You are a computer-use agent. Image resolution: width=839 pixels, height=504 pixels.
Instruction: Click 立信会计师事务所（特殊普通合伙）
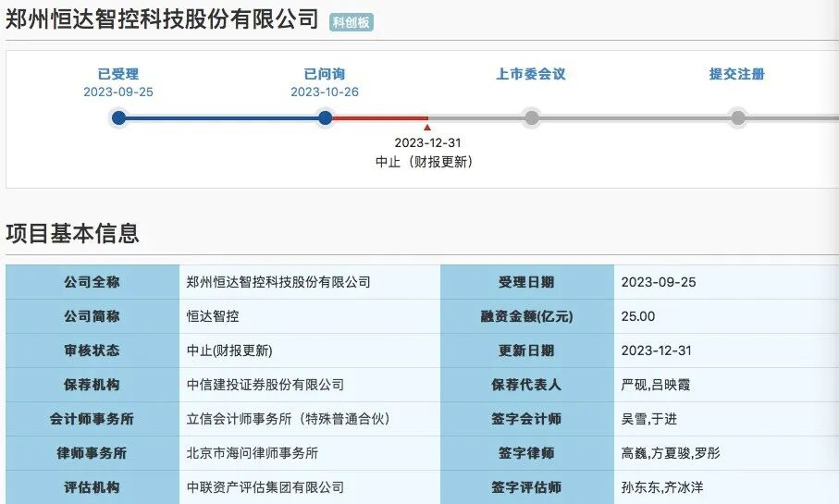[289, 419]
